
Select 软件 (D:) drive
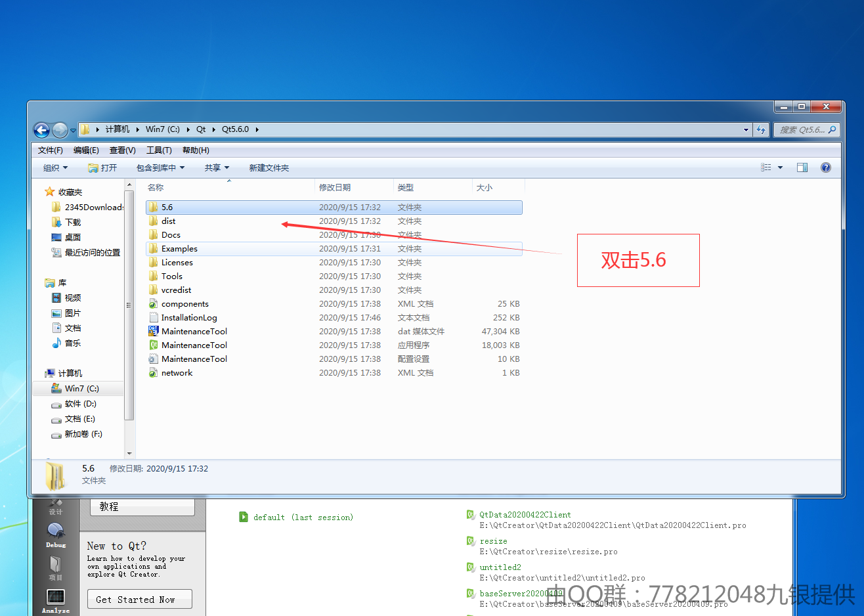point(74,404)
